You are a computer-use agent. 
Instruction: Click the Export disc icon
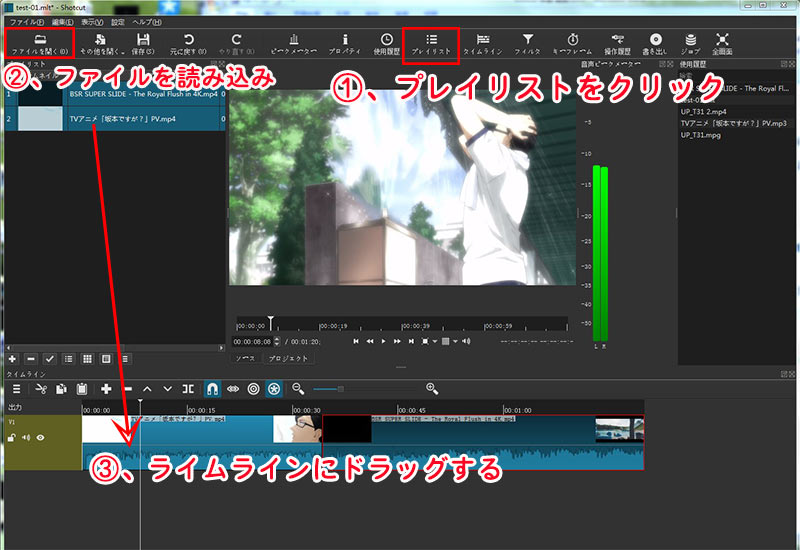pos(656,39)
